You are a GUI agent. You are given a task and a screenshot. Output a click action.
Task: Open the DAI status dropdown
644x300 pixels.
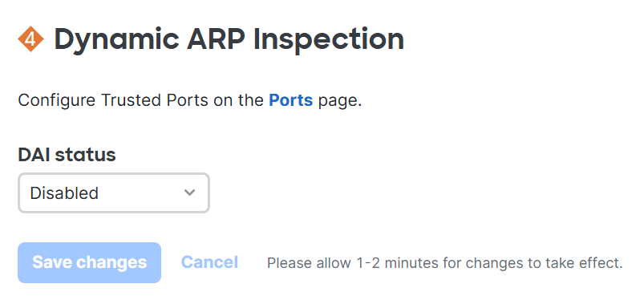point(114,193)
